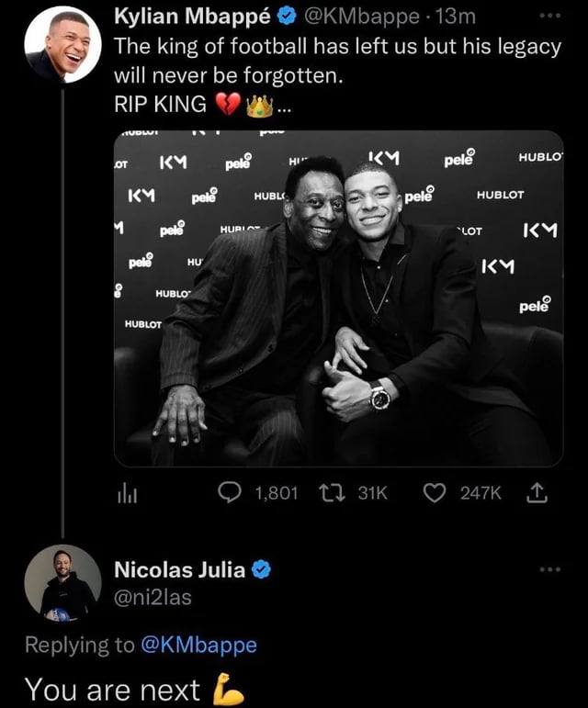
Task: Click Nicolas Julia's blue verified badge
Action: pos(261,570)
